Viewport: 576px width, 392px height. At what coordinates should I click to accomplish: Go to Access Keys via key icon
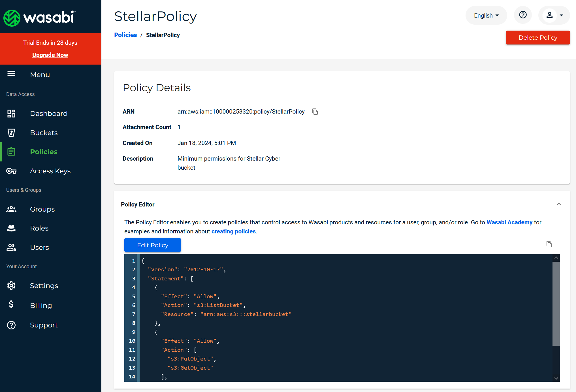[x=11, y=171]
